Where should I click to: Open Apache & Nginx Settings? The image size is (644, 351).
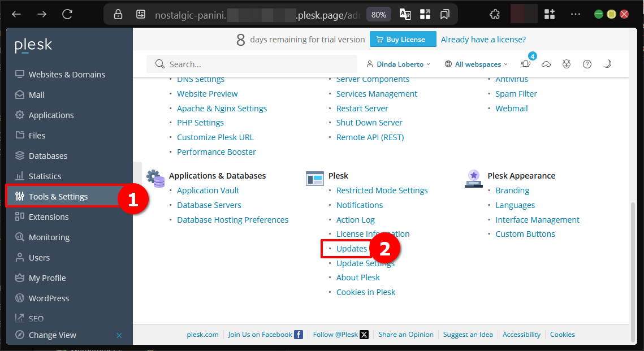pos(222,109)
